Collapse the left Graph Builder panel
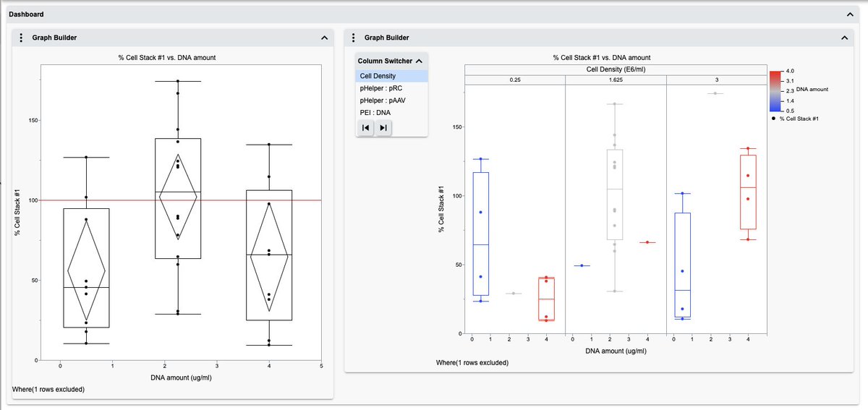868x410 pixels. (325, 38)
